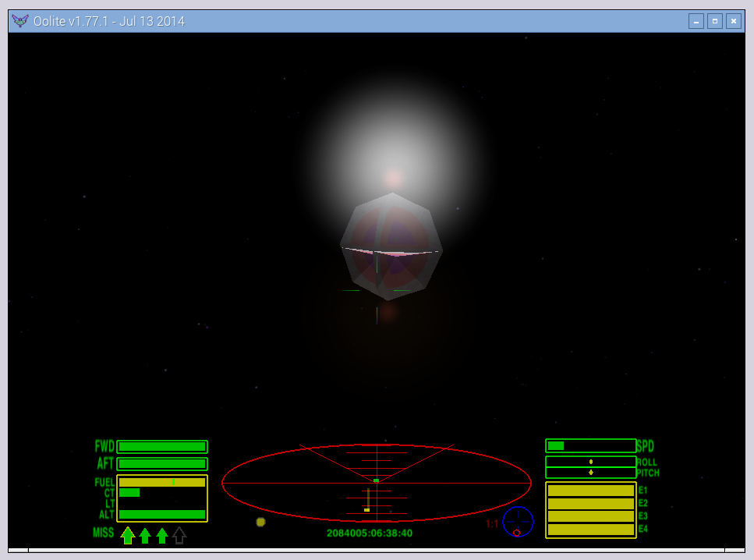Click the 1:1 scanner zoom label
The height and width of the screenshot is (560, 754).
pos(492,524)
